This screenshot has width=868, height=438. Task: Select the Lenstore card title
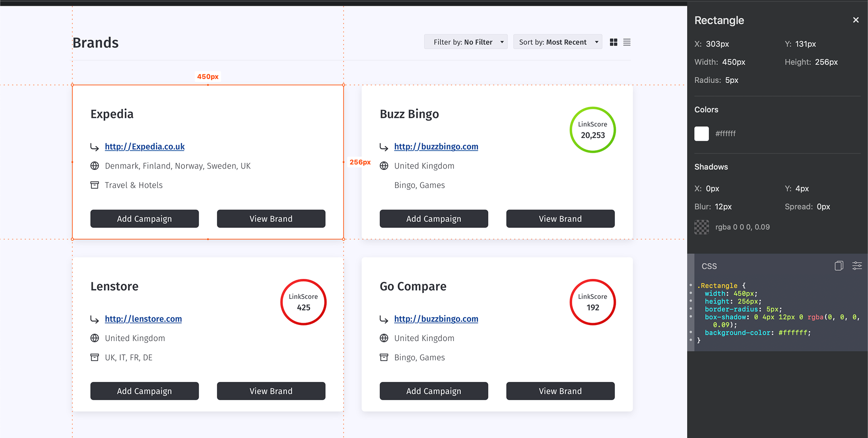coord(114,287)
